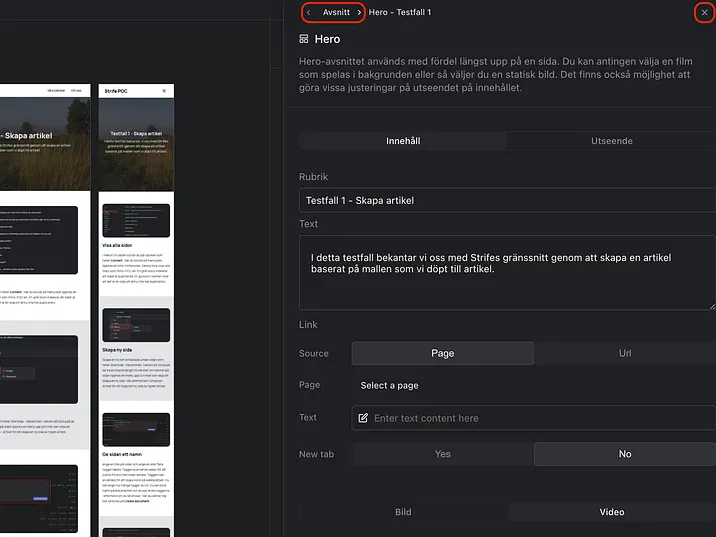Close the Hero editing panel
The height and width of the screenshot is (537, 716).
(704, 12)
